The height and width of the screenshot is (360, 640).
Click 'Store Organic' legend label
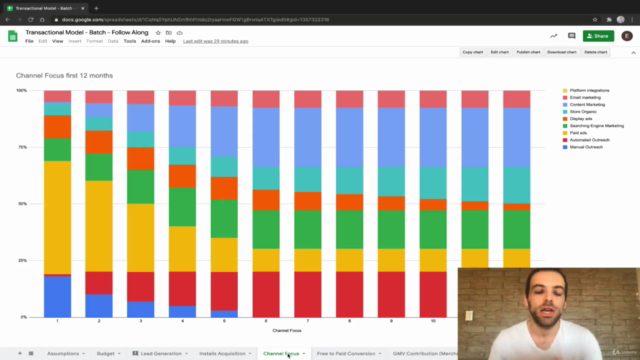pyautogui.click(x=583, y=112)
